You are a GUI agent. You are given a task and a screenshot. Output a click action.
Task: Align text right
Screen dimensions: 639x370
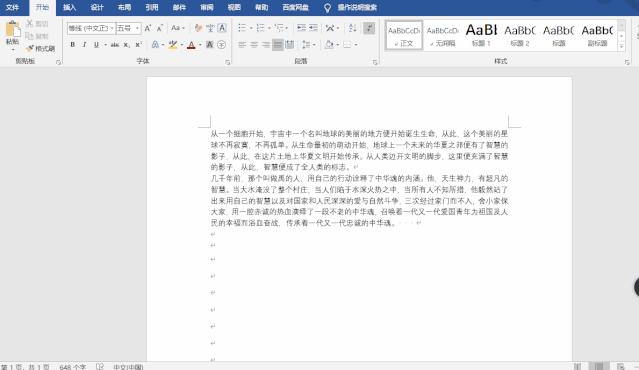266,44
